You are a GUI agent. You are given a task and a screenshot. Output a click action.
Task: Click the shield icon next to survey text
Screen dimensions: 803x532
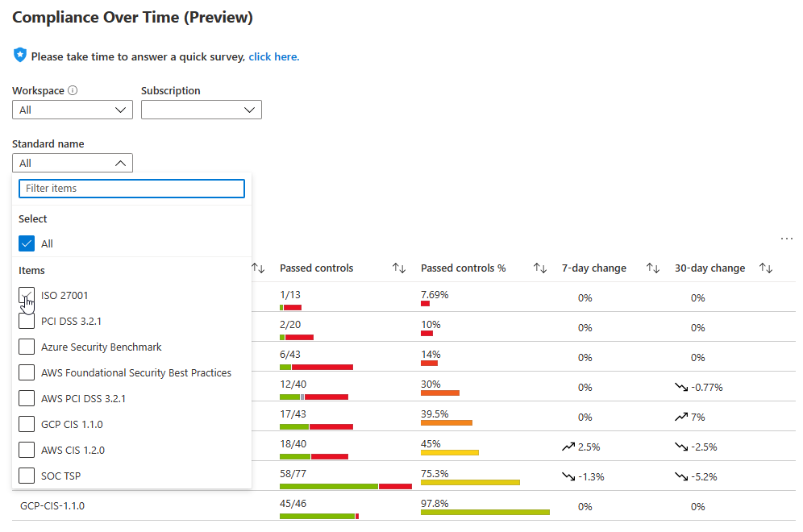tap(19, 55)
